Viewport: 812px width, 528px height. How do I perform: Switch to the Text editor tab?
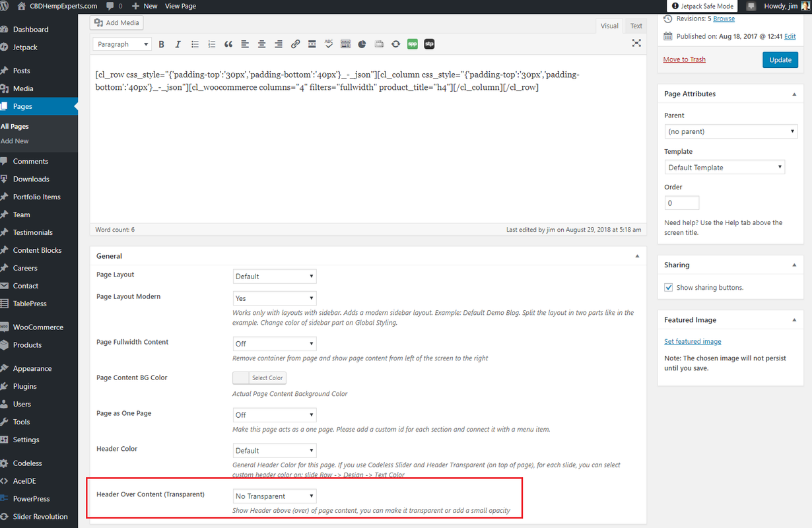tap(636, 26)
